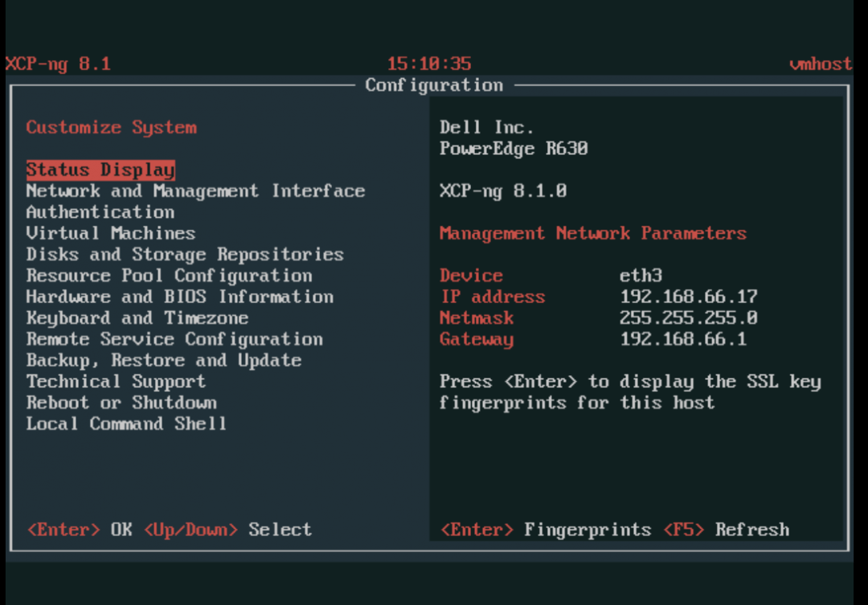The image size is (868, 605).
Task: Click the <F5> Refresh shortcut label
Action: pyautogui.click(x=727, y=529)
